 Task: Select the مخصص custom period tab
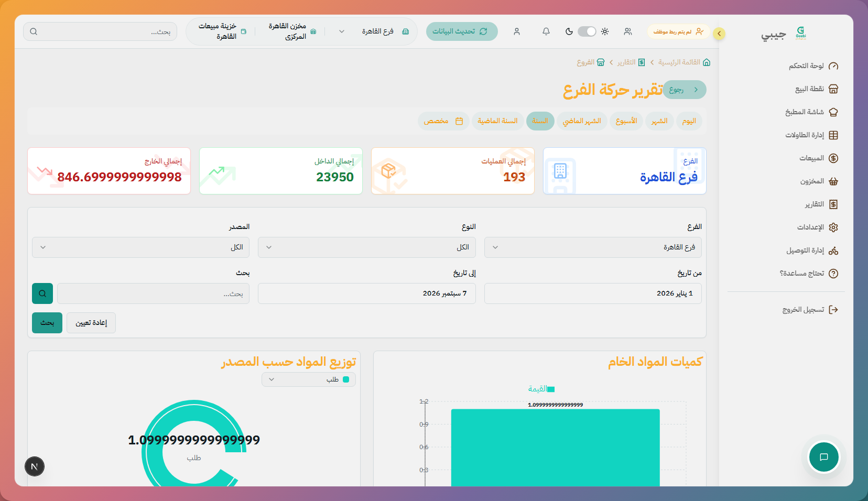(443, 121)
